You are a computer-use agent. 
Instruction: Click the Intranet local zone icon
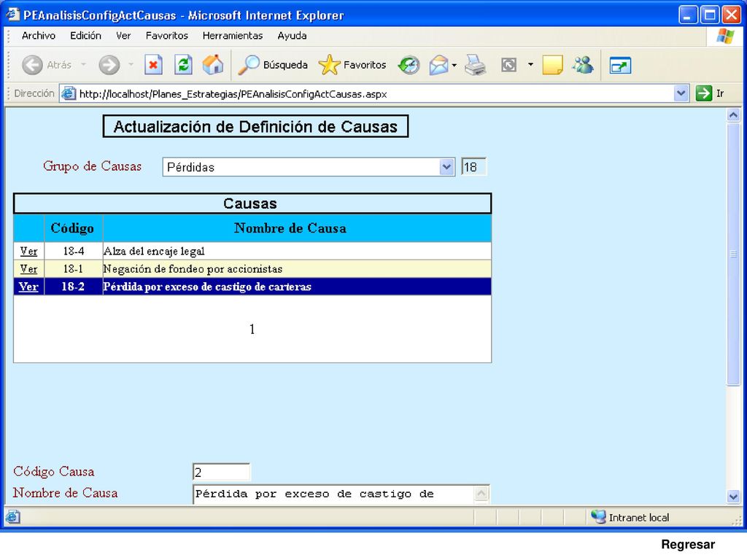[x=598, y=517]
